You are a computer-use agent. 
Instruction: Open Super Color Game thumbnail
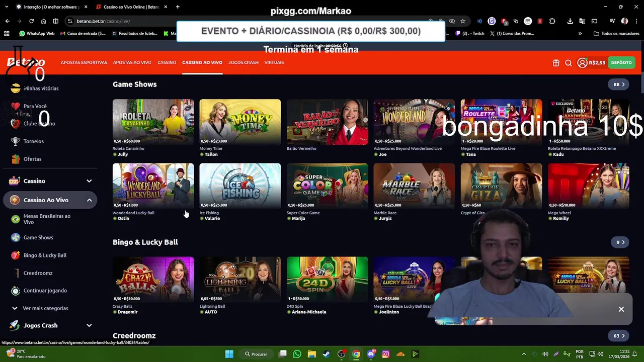[x=327, y=186]
